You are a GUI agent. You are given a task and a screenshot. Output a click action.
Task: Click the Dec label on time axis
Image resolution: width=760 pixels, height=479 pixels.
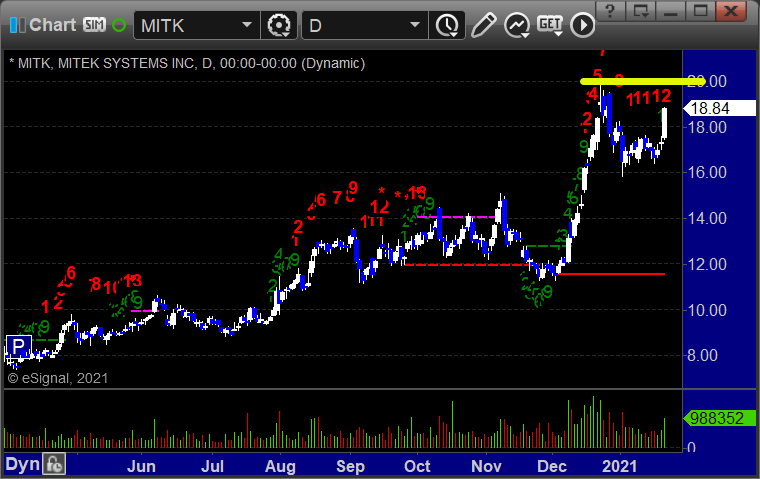pos(552,466)
